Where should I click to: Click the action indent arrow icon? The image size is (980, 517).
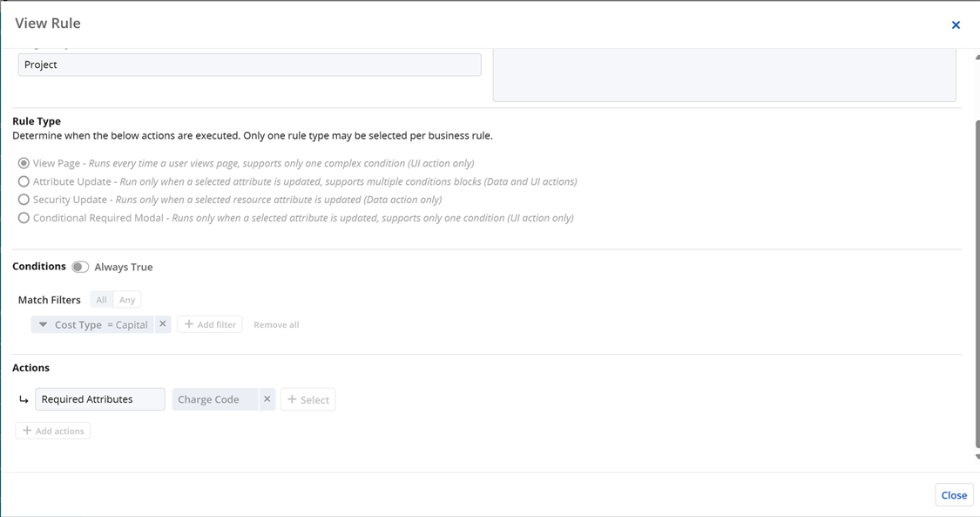click(x=24, y=399)
